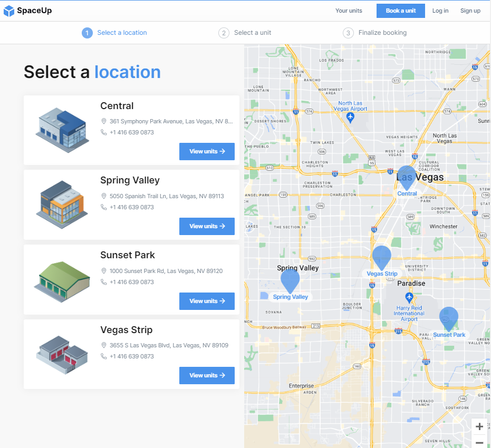The height and width of the screenshot is (448, 491).
Task: View units for Vegas Strip location
Action: 207,375
